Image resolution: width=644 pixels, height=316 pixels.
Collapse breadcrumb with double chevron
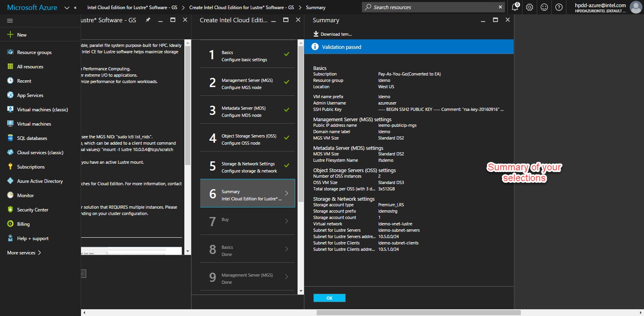75,8
